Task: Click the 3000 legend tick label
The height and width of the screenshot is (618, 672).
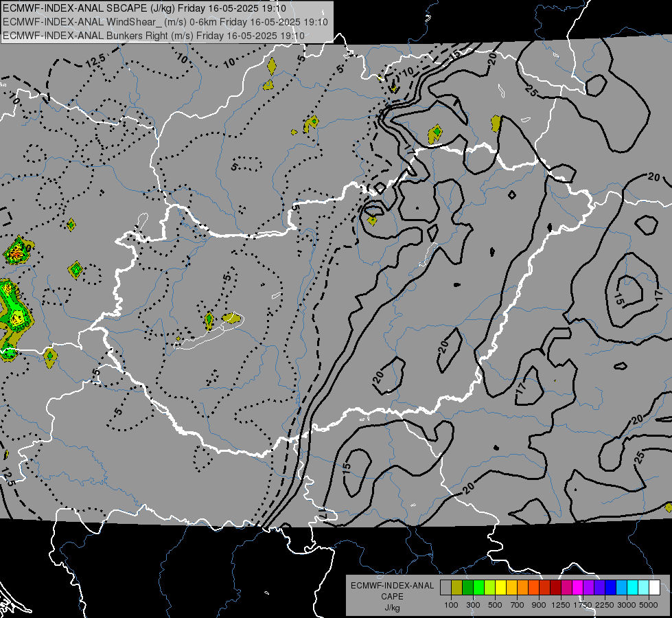Action: [626, 605]
